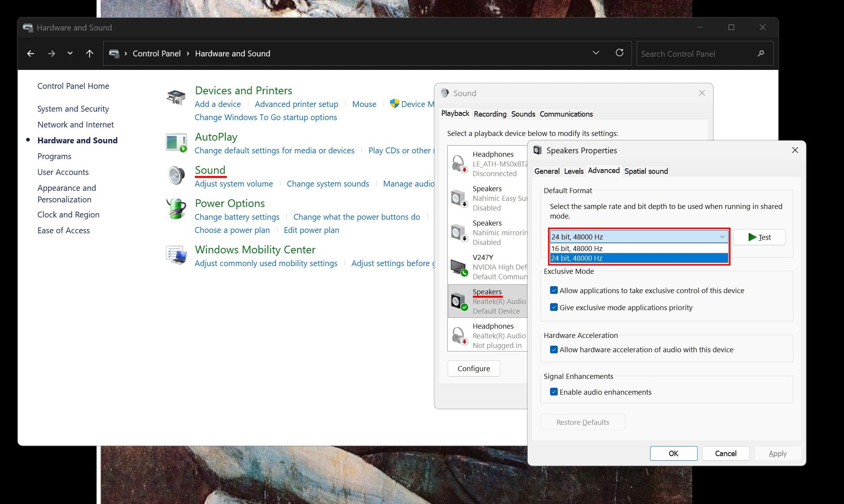This screenshot has height=504, width=844.
Task: Expand the address bar history dropdown
Action: click(x=596, y=53)
